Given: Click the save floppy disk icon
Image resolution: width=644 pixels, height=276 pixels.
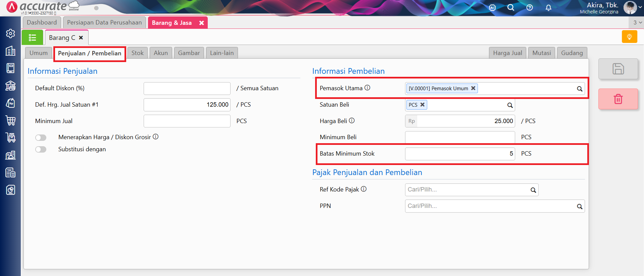Looking at the screenshot, I should (618, 69).
